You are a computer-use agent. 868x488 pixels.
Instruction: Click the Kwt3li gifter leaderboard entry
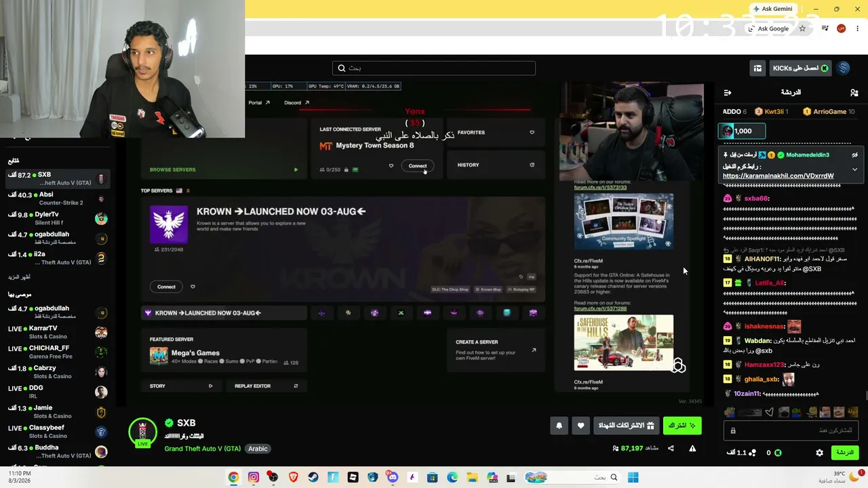[x=773, y=111]
